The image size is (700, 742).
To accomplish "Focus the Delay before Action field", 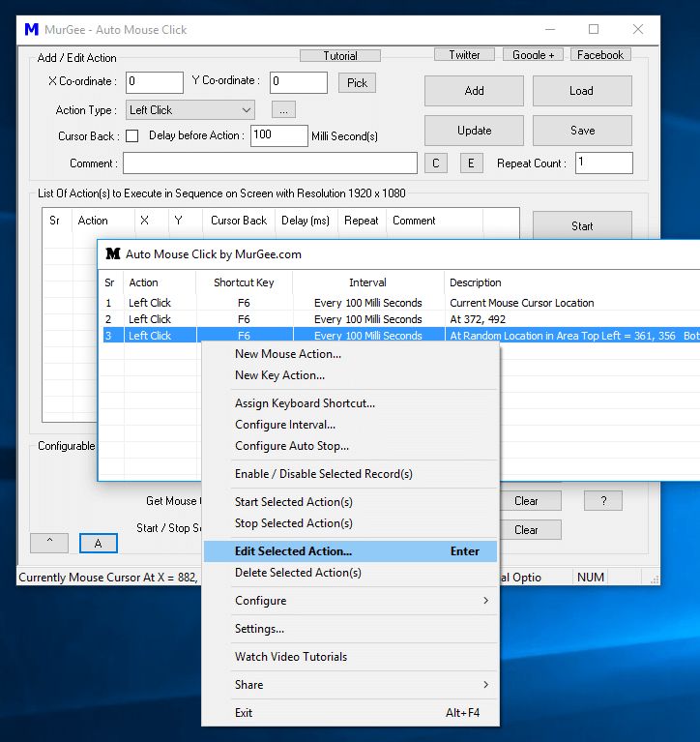I will (x=279, y=135).
